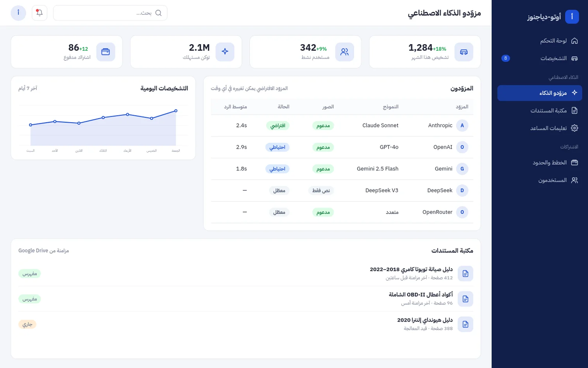Click the مدعوم badge in the OpenRouter row
The width and height of the screenshot is (588, 368).
(x=323, y=212)
